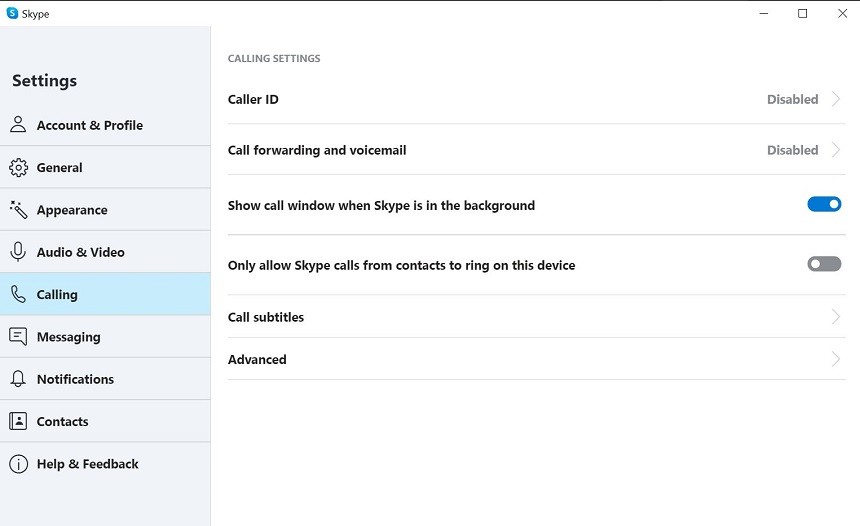Image resolution: width=860 pixels, height=526 pixels.
Task: Open the Advanced calling option
Action: coord(536,359)
